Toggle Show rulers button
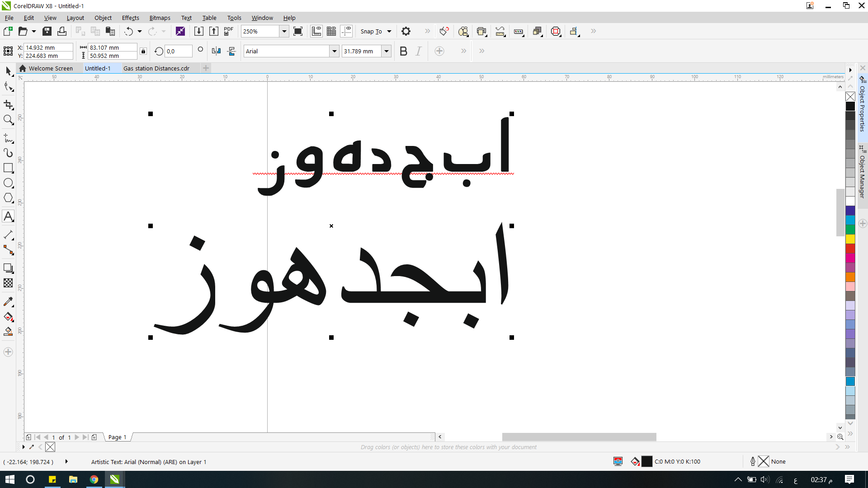Screen dimensions: 868x488 316,31
